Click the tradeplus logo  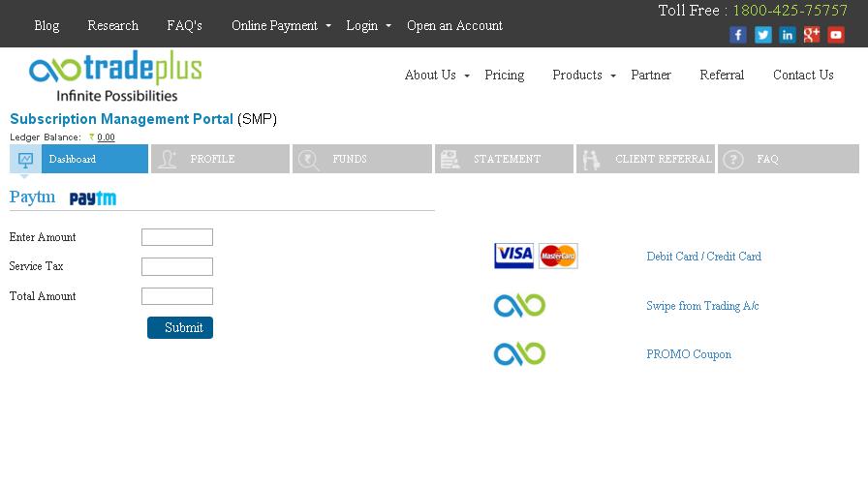[115, 76]
